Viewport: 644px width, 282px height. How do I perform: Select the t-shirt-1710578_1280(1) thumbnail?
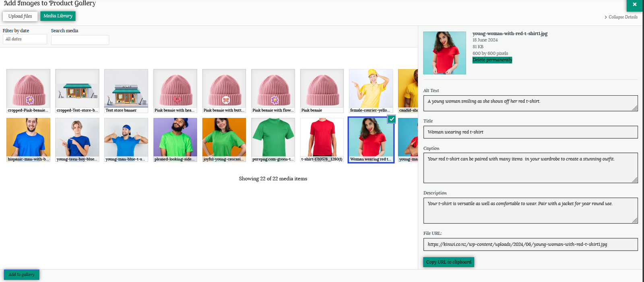click(x=322, y=140)
